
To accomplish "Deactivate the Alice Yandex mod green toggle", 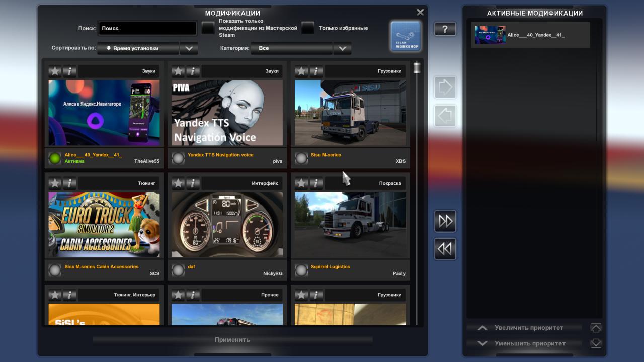I will pyautogui.click(x=55, y=158).
